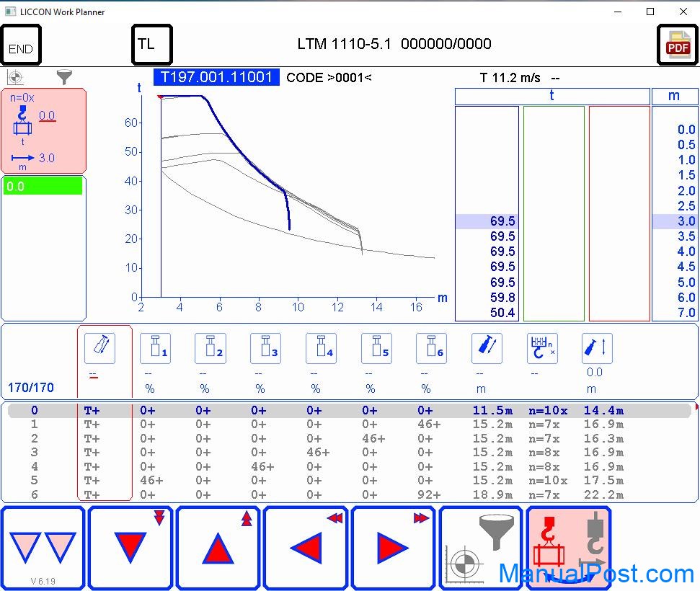Click the underlined 0.0 hook load value

coord(47,115)
